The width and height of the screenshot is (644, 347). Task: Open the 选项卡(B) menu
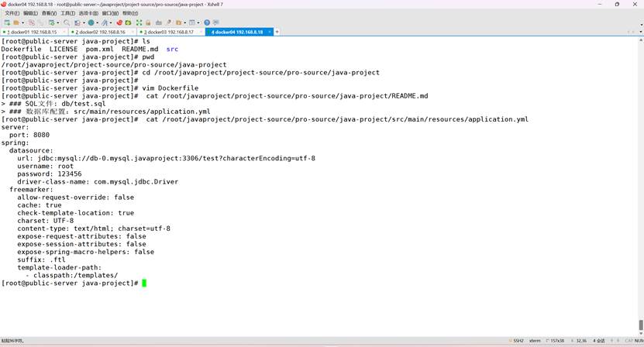88,13
